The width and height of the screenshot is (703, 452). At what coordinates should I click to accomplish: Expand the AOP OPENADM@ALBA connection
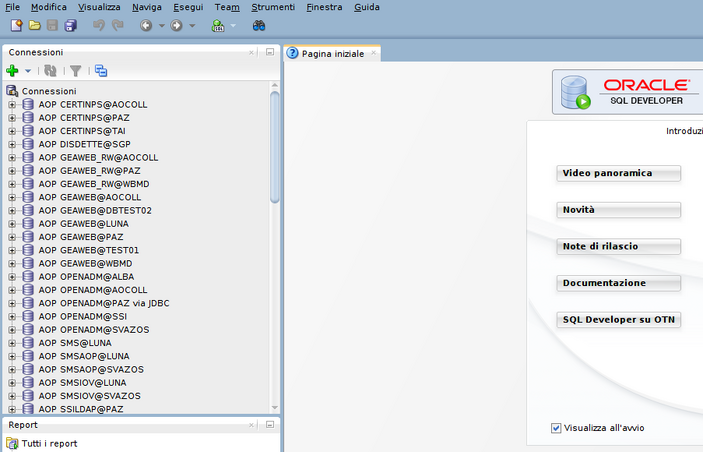pyautogui.click(x=12, y=277)
